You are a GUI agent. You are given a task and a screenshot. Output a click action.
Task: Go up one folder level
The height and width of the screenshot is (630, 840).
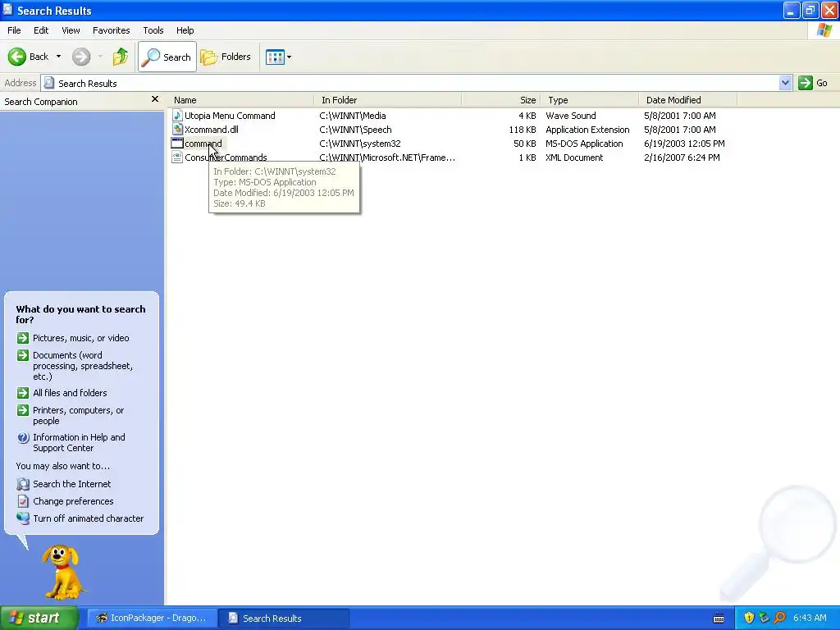pos(121,57)
